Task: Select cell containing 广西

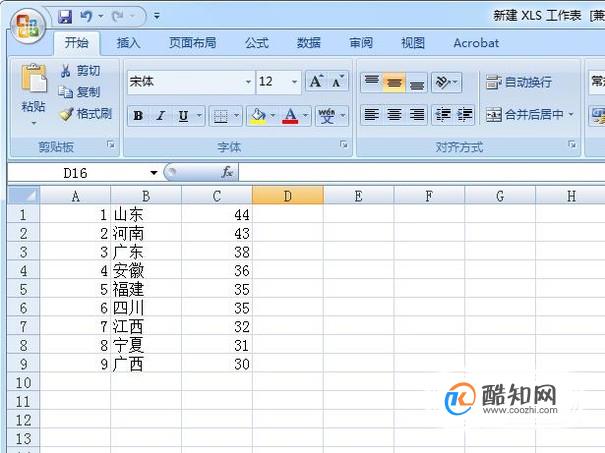Action: point(146,364)
